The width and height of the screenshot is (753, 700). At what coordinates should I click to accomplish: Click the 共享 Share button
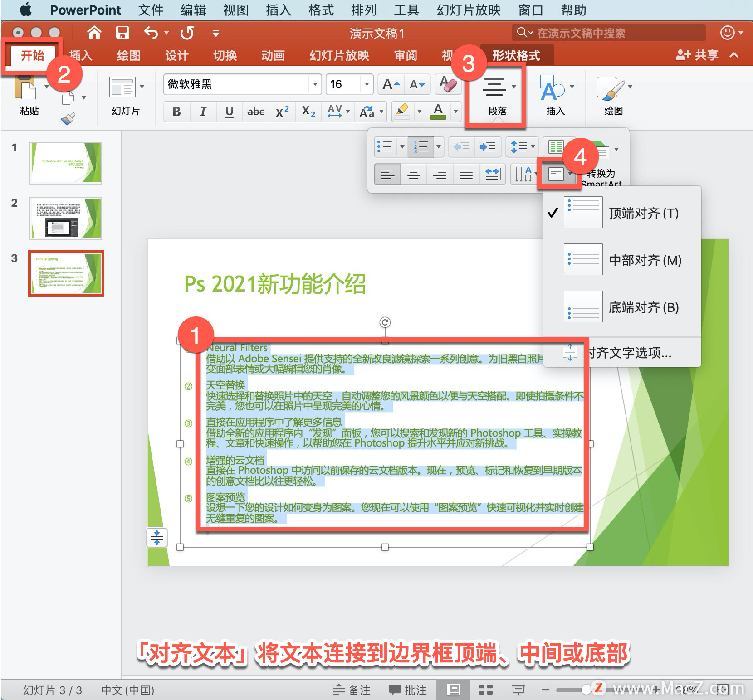point(697,55)
